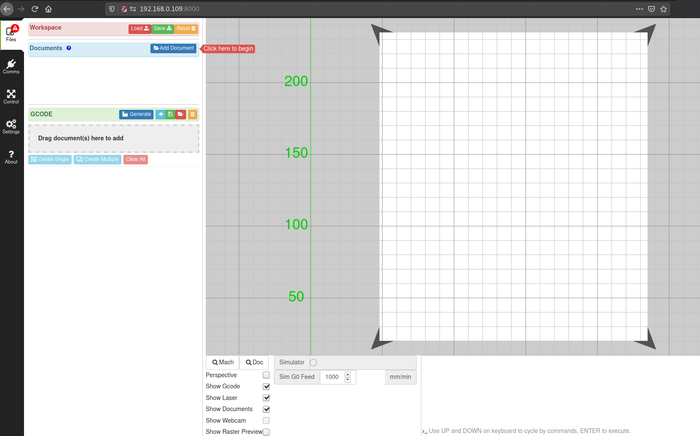The height and width of the screenshot is (436, 700).
Task: Click the 200 axis label
Action: pyautogui.click(x=296, y=81)
